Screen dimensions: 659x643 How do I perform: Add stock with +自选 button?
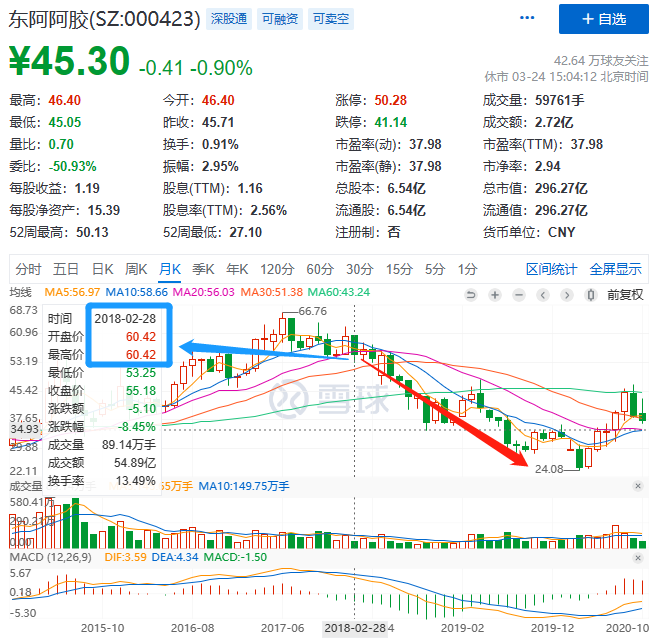pyautogui.click(x=604, y=19)
